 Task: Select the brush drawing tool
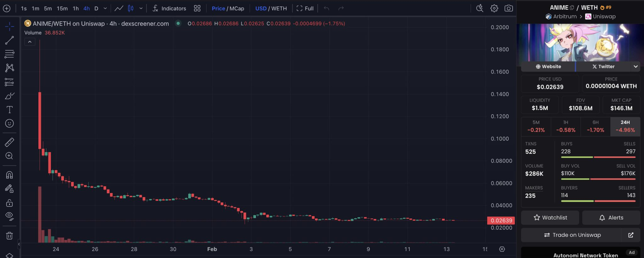[9, 96]
